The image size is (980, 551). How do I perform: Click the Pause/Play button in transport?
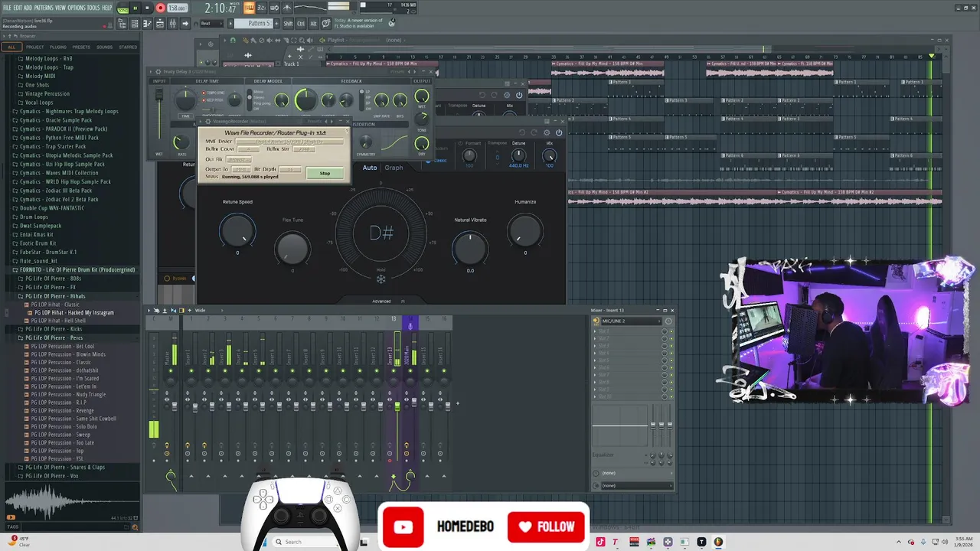click(x=136, y=8)
